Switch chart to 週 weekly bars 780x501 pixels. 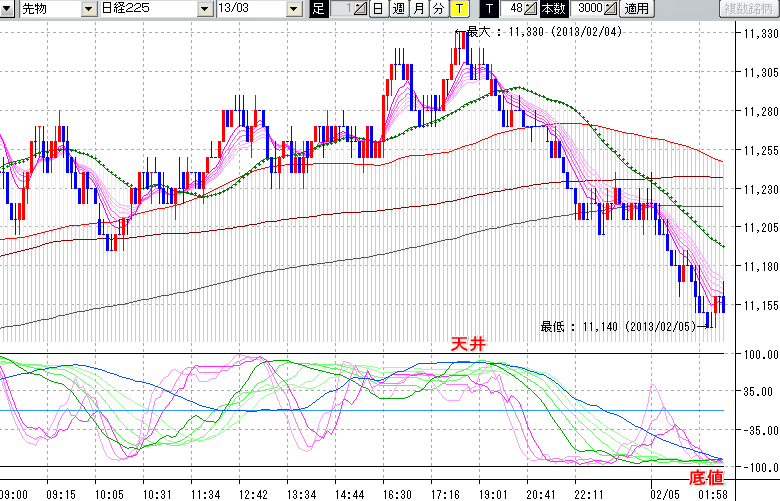coord(398,9)
